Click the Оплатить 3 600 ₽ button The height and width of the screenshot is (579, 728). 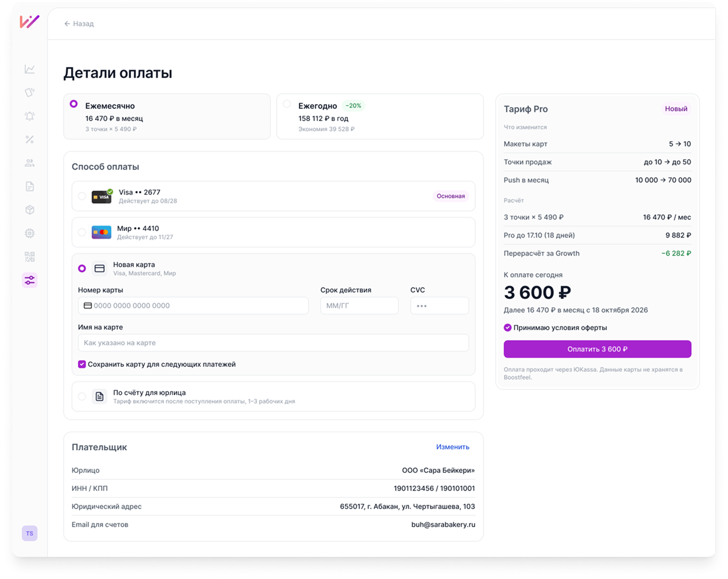coord(597,349)
